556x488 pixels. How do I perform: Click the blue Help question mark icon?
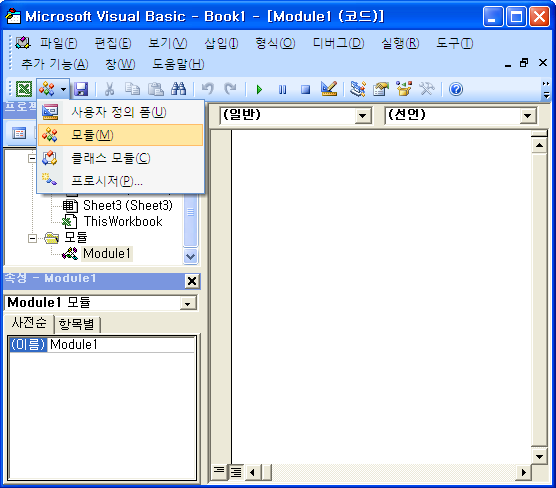tap(456, 89)
